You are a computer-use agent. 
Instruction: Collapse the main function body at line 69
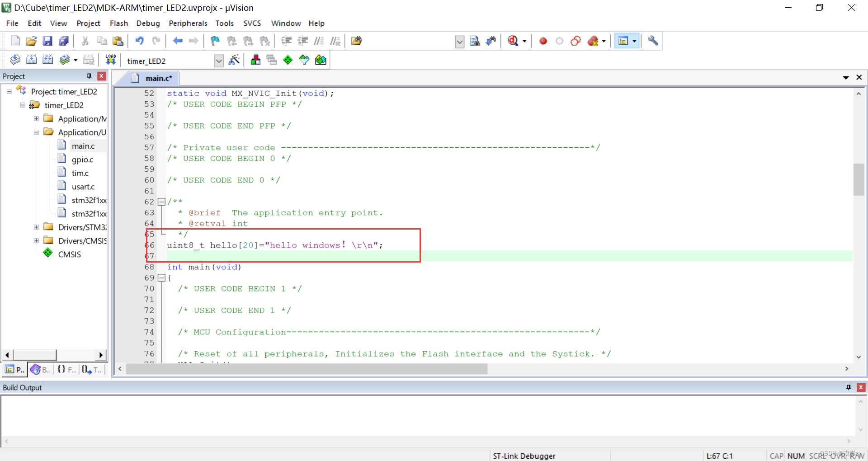tap(161, 278)
